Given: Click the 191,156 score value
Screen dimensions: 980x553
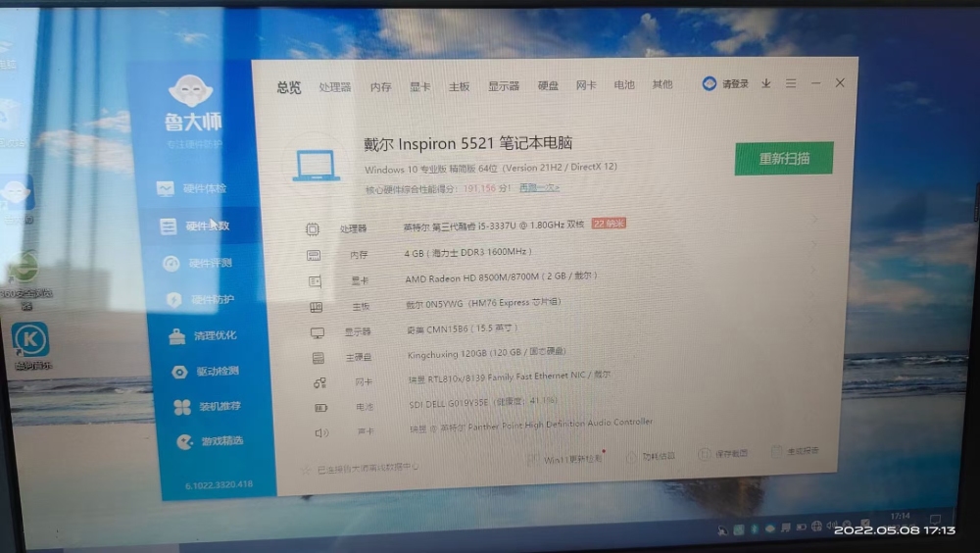Looking at the screenshot, I should coord(479,188).
